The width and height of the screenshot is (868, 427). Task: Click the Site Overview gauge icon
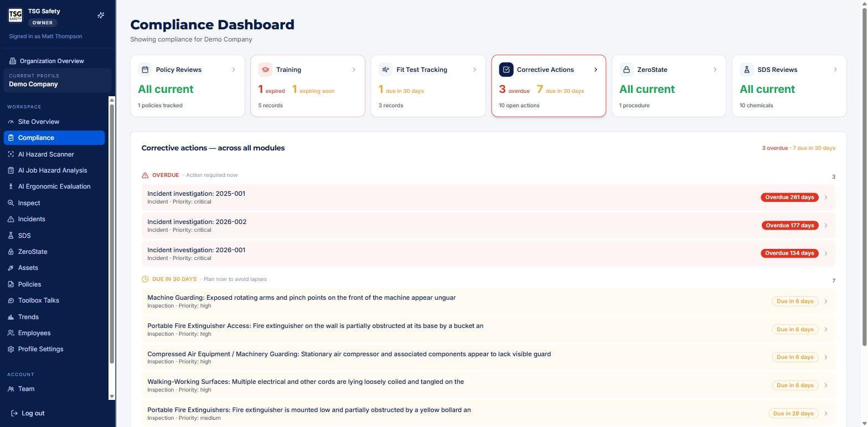click(11, 122)
